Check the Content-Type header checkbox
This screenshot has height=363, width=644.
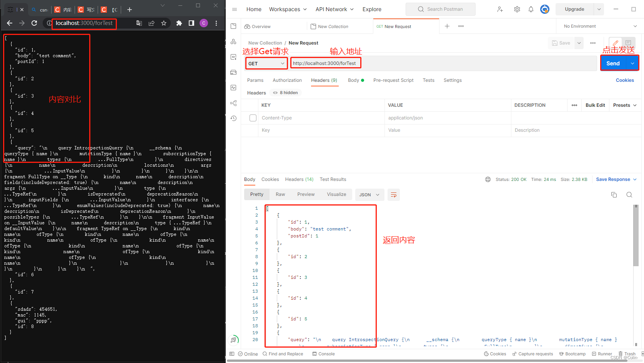click(253, 118)
